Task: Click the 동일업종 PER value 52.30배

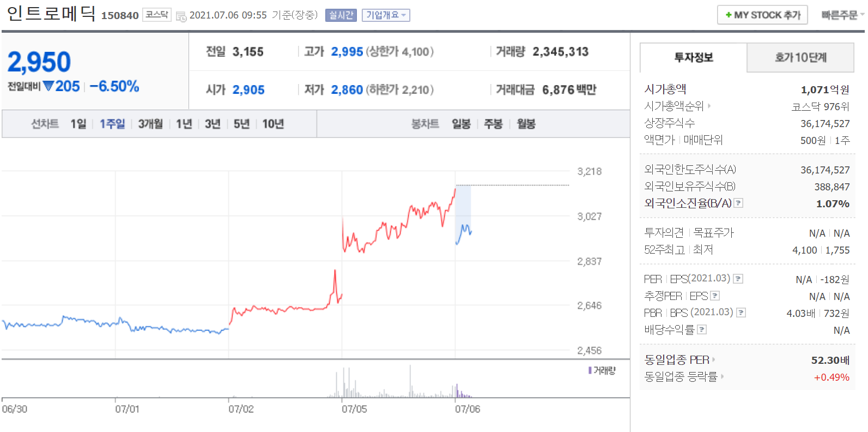Action: click(830, 360)
